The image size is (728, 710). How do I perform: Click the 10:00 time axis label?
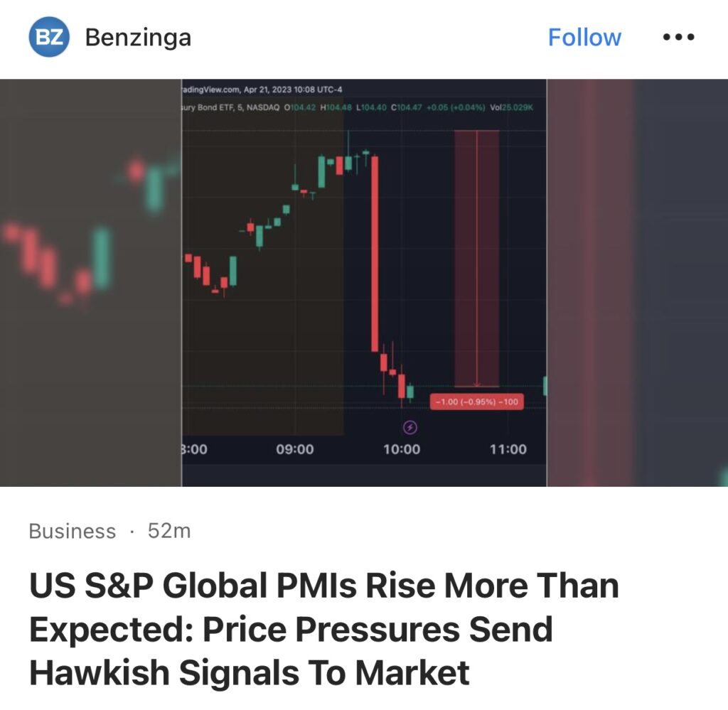402,449
